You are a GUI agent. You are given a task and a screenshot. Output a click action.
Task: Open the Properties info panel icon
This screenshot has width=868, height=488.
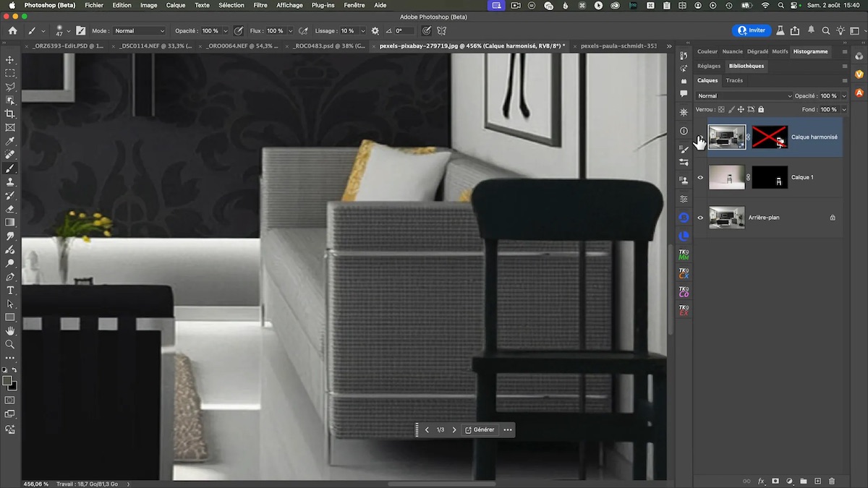point(684,131)
